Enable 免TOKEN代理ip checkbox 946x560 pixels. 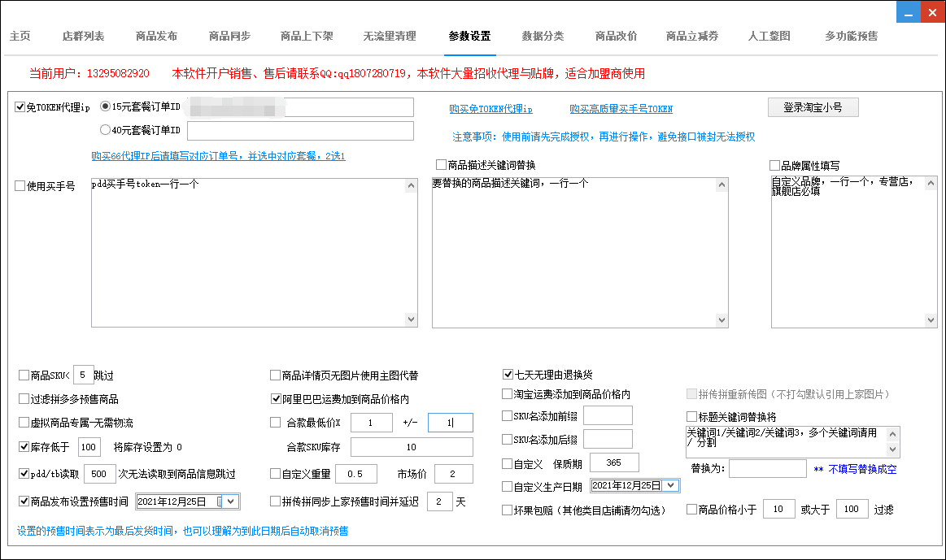pyautogui.click(x=20, y=107)
